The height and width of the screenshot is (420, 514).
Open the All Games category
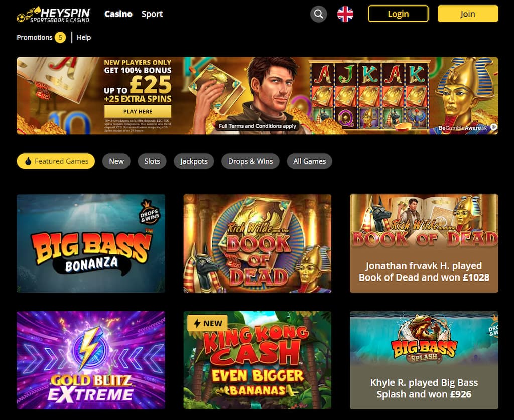pyautogui.click(x=309, y=161)
